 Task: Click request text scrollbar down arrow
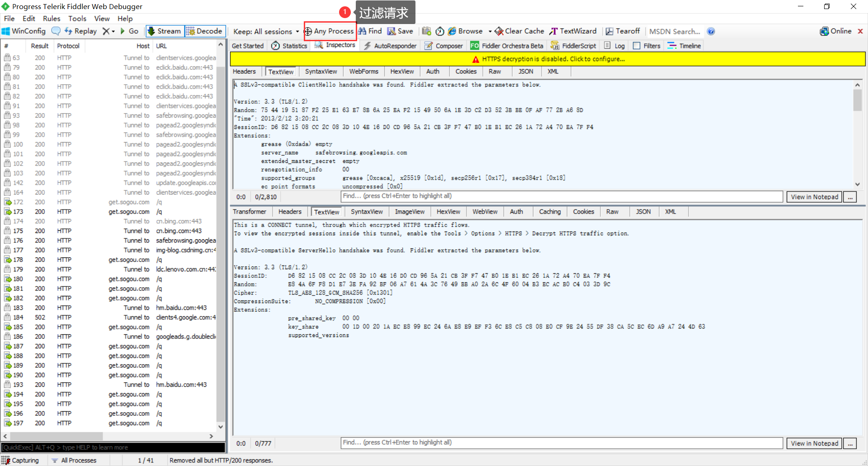tap(858, 185)
